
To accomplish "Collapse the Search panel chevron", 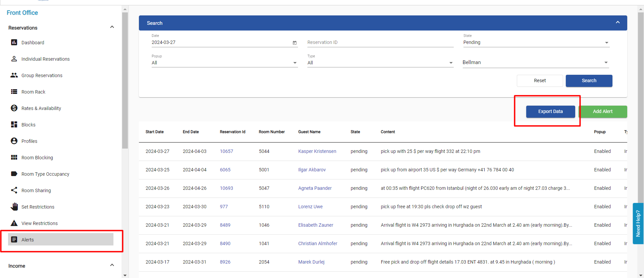I will 618,22.
